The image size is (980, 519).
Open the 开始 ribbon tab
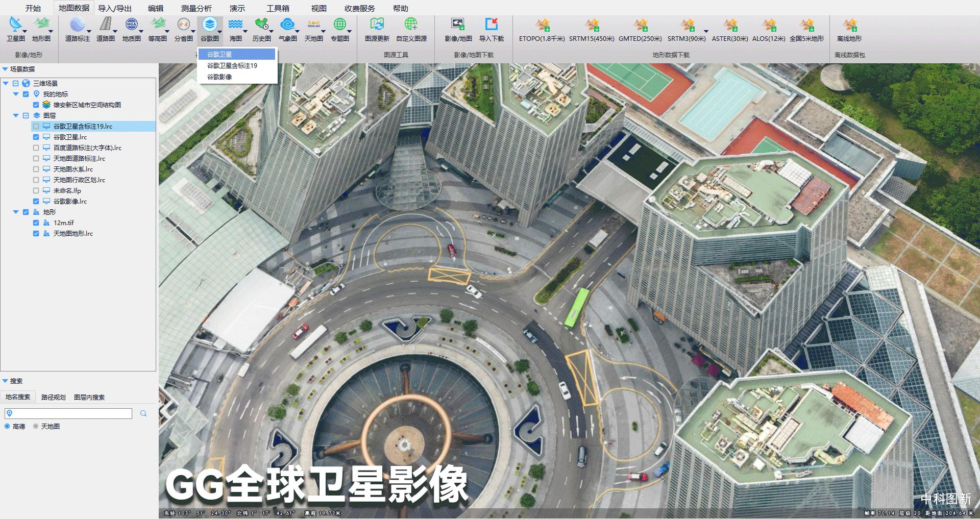coord(33,8)
